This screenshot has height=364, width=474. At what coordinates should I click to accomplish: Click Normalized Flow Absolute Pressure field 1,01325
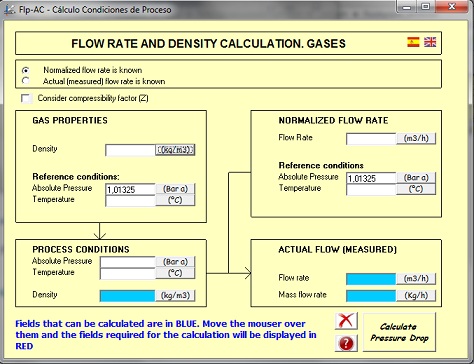[x=371, y=178]
